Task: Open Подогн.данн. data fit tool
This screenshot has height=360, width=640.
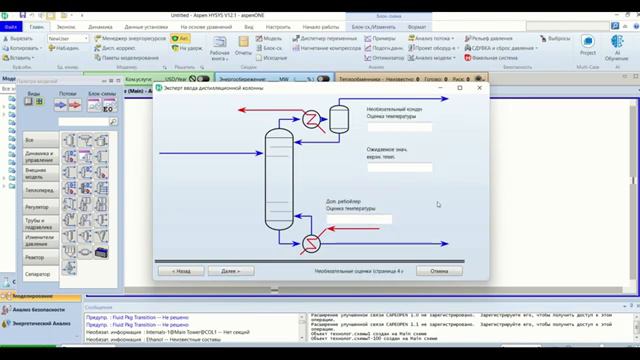Action: 384,48
